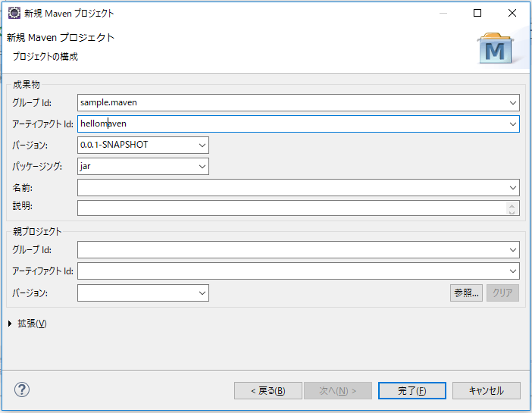Click the < 戻る(B) back button
532x413 pixels.
tap(268, 390)
